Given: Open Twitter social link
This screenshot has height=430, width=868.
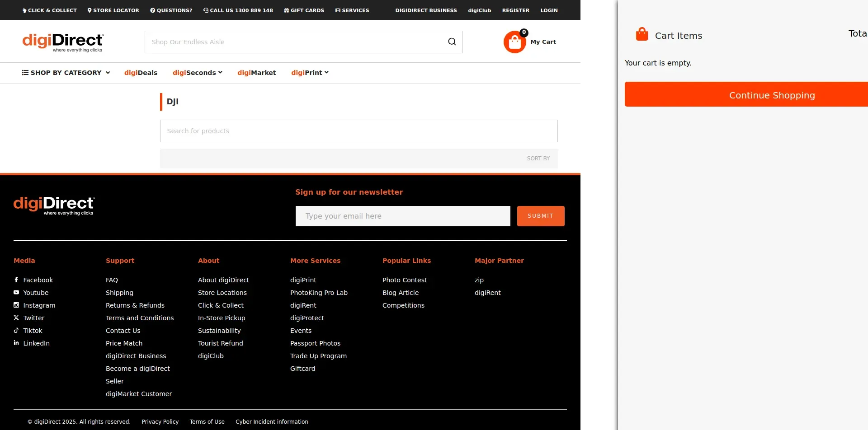Looking at the screenshot, I should pos(29,318).
